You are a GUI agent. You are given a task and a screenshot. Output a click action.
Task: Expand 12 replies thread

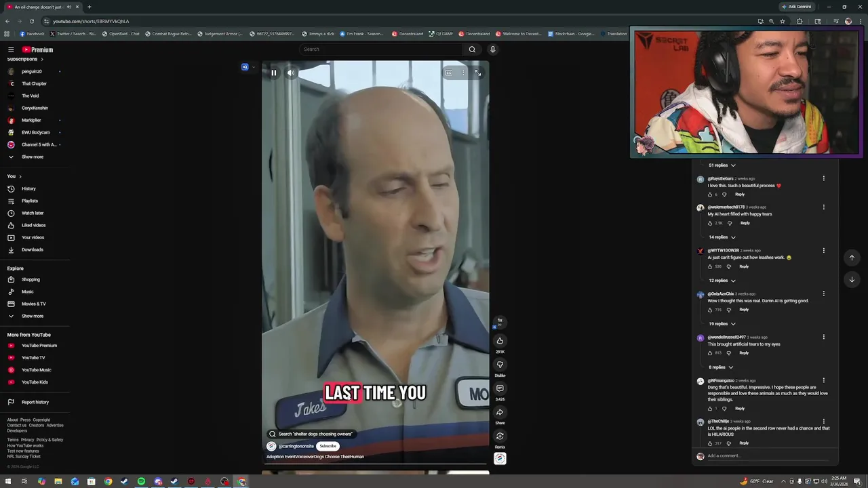click(x=722, y=281)
